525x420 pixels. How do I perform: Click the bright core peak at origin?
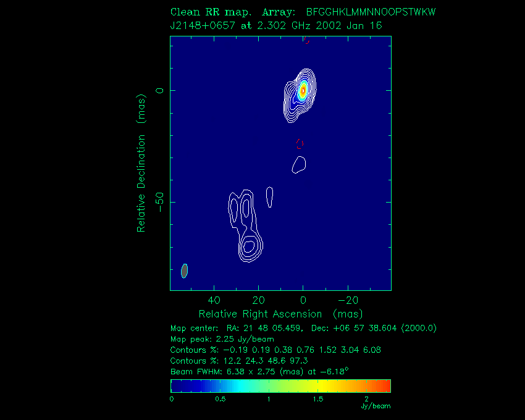click(303, 90)
